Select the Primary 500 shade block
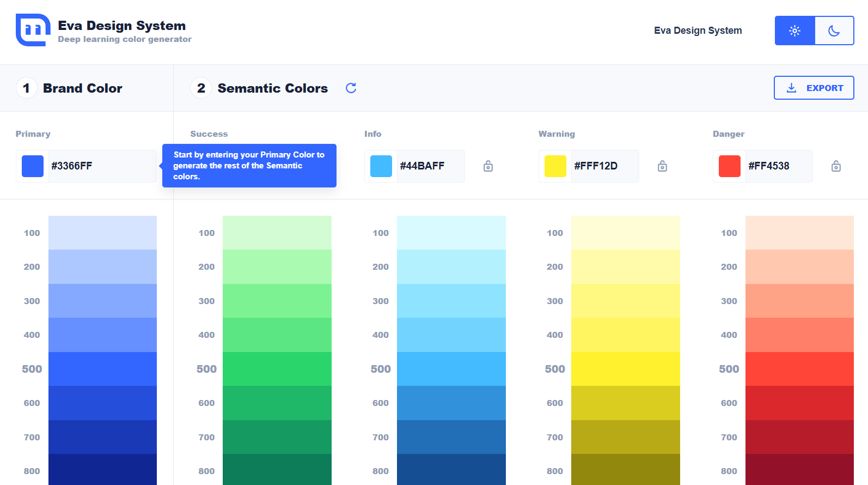The image size is (868, 485). (x=102, y=369)
